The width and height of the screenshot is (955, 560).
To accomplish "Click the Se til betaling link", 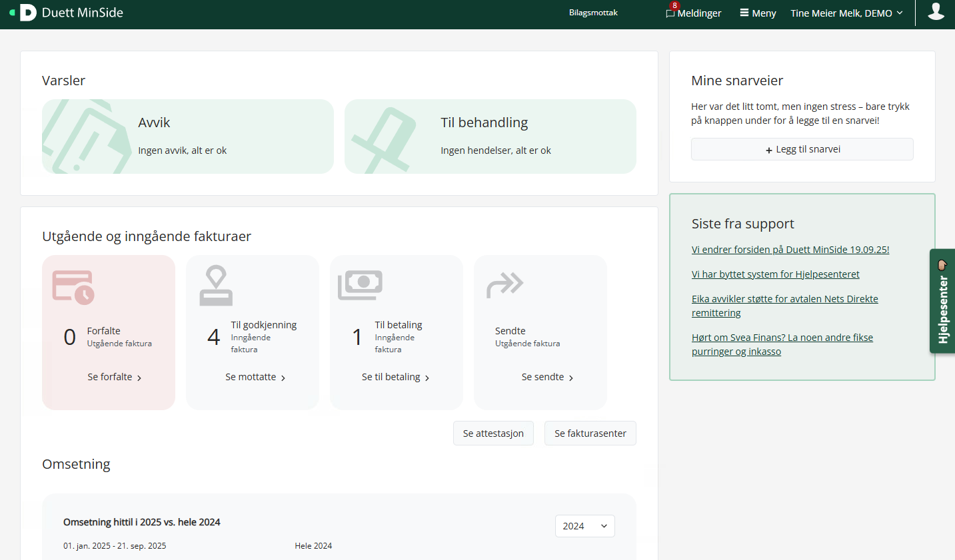I will tap(392, 377).
